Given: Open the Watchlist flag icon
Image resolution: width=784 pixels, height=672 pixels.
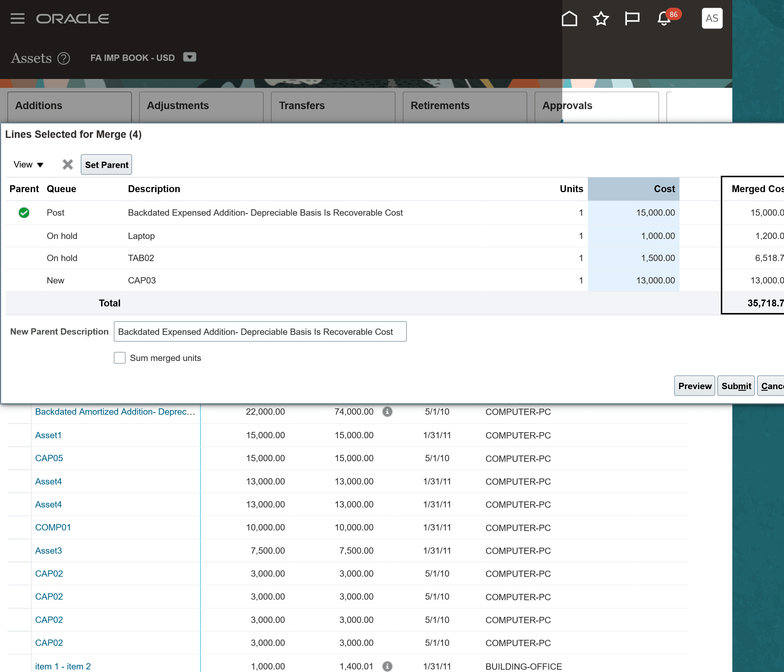Looking at the screenshot, I should pos(632,19).
